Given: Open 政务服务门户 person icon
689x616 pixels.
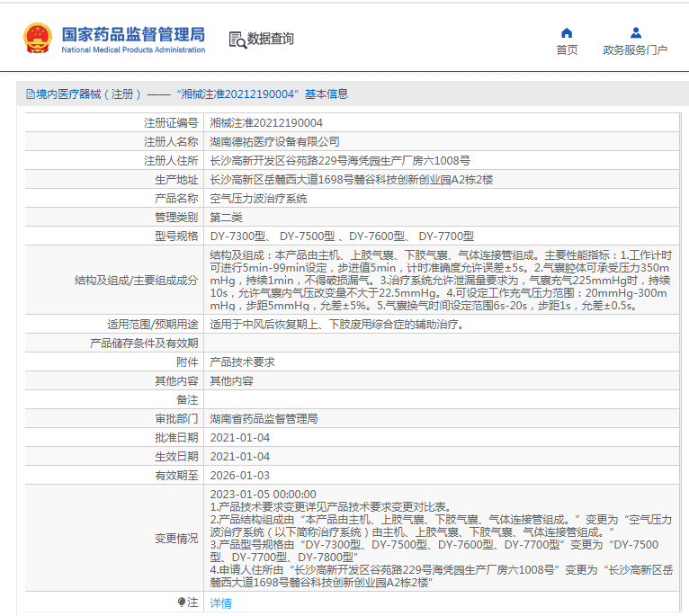Looking at the screenshot, I should click(x=635, y=33).
